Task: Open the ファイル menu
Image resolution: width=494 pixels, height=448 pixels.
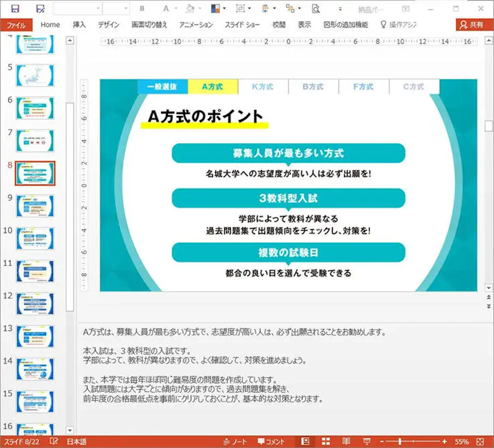Action: coord(16,25)
